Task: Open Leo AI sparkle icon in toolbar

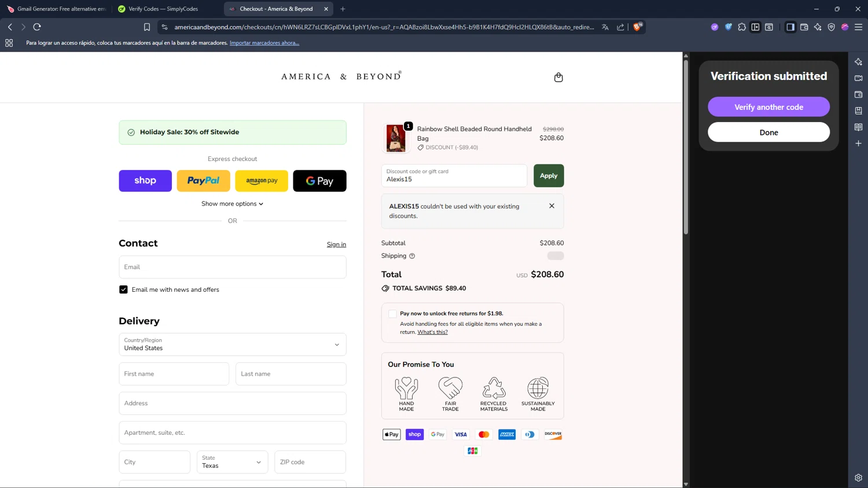Action: [818, 27]
